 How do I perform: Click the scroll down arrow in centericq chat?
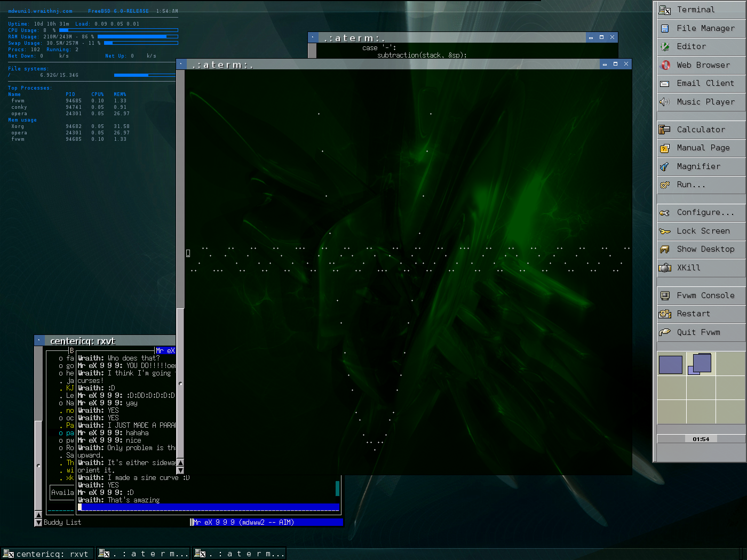tap(180, 470)
